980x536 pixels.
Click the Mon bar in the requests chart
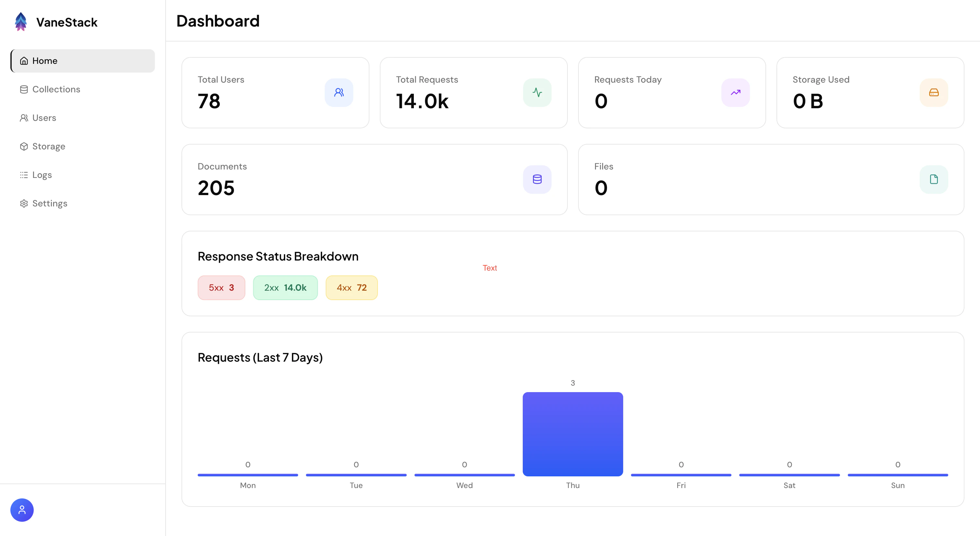click(x=248, y=474)
